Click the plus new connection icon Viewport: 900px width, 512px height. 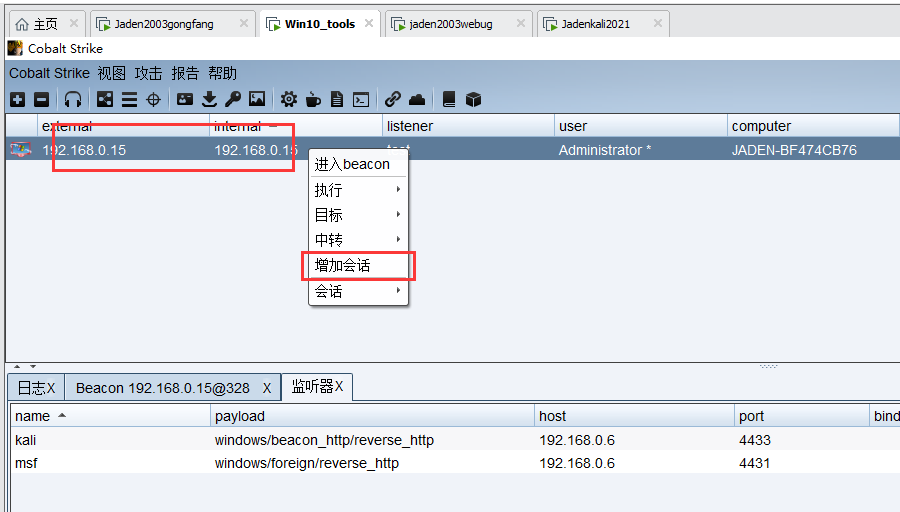pyautogui.click(x=18, y=99)
